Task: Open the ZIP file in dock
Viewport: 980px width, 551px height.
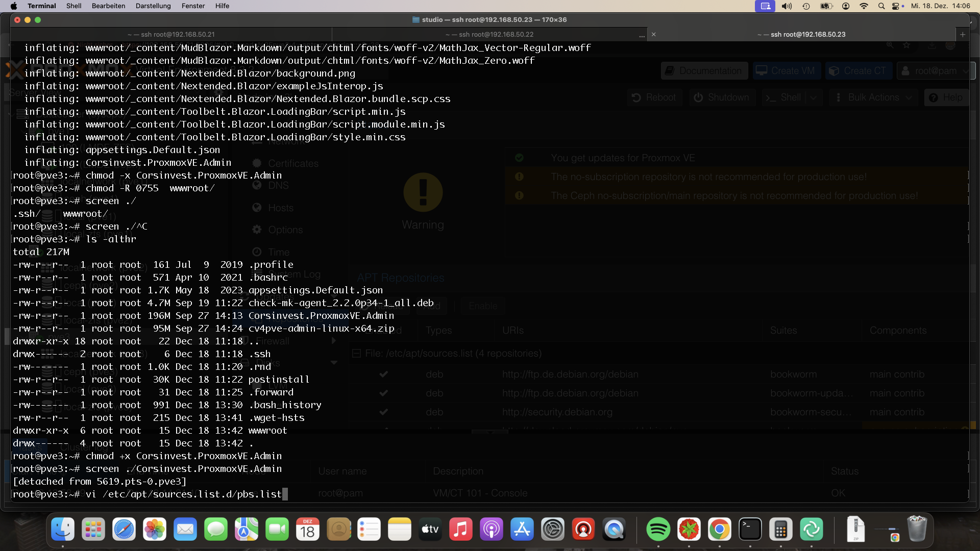Action: click(x=856, y=530)
